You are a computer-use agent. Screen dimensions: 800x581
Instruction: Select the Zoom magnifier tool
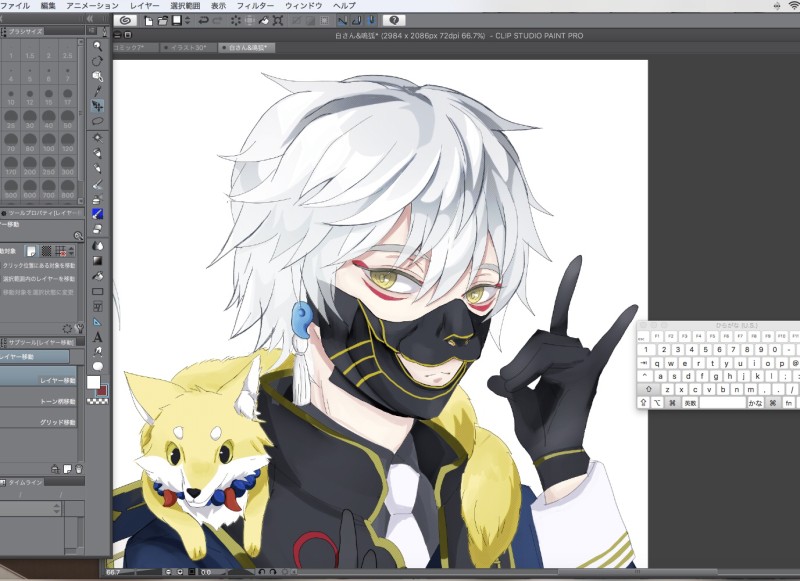tap(97, 46)
